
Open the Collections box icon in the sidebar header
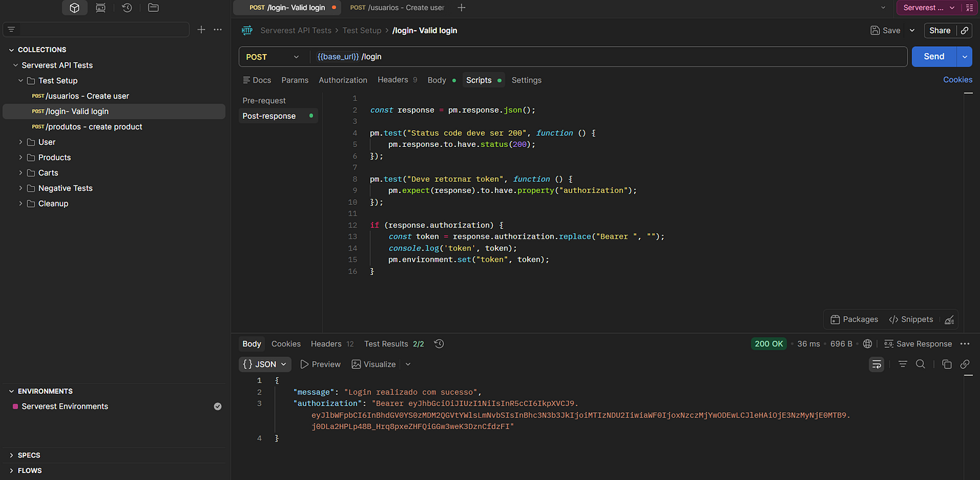(x=74, y=8)
